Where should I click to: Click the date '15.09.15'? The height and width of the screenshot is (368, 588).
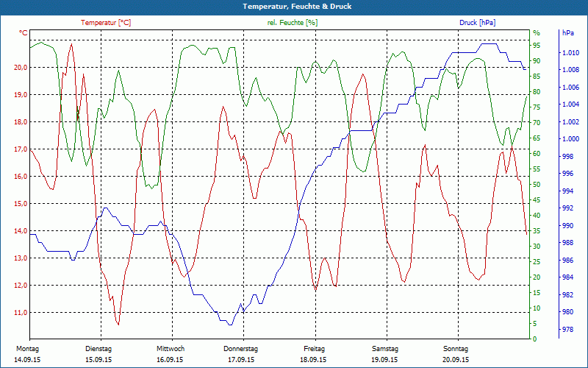click(x=98, y=360)
